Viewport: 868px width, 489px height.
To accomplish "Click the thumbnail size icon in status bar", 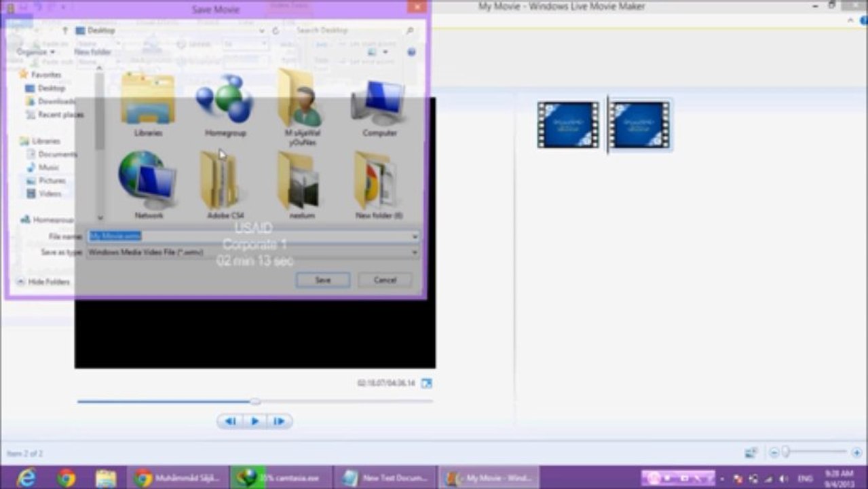I will point(751,452).
